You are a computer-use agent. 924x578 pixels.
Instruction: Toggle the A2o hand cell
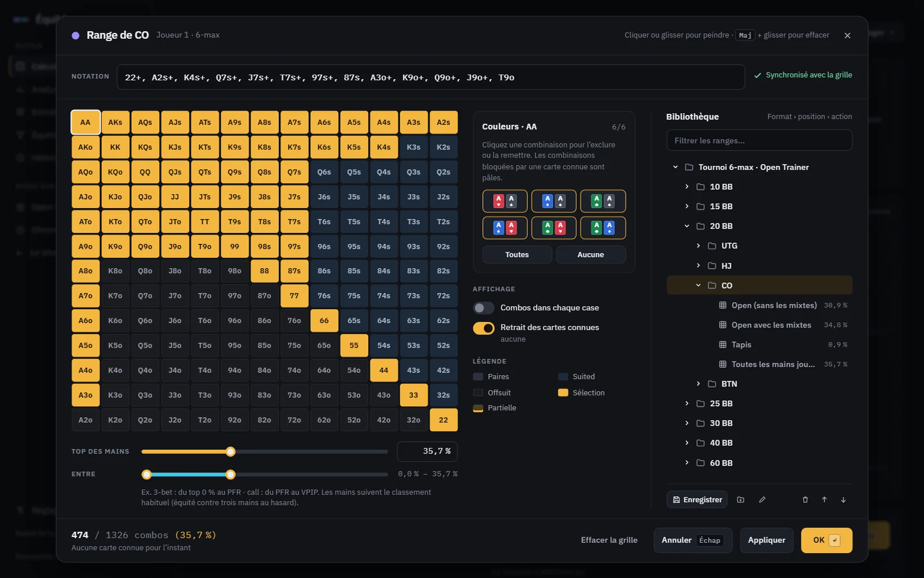(85, 420)
